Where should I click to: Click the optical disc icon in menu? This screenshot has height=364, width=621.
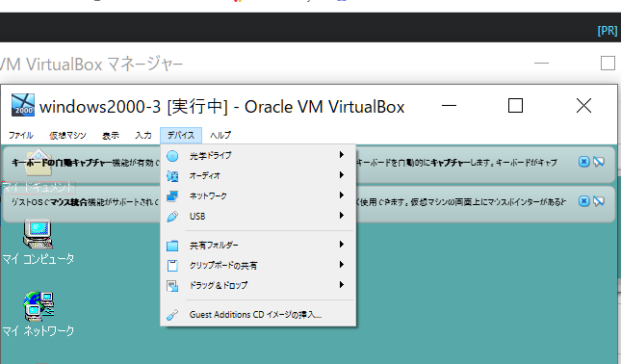click(x=172, y=156)
